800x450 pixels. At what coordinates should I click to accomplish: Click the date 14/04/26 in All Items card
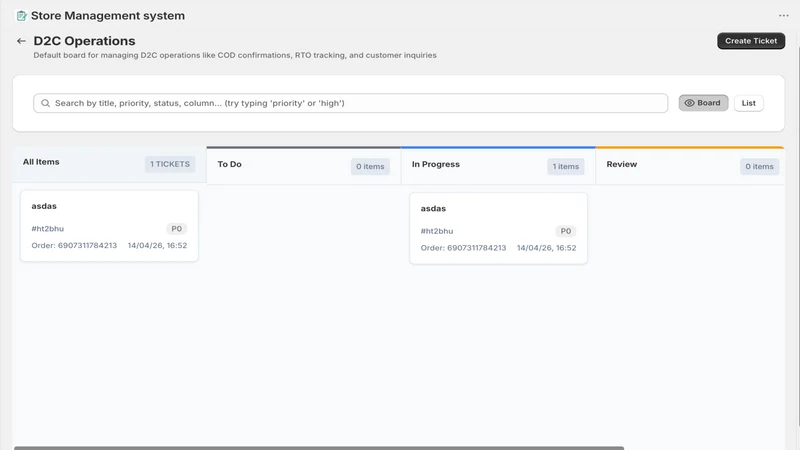click(x=157, y=245)
